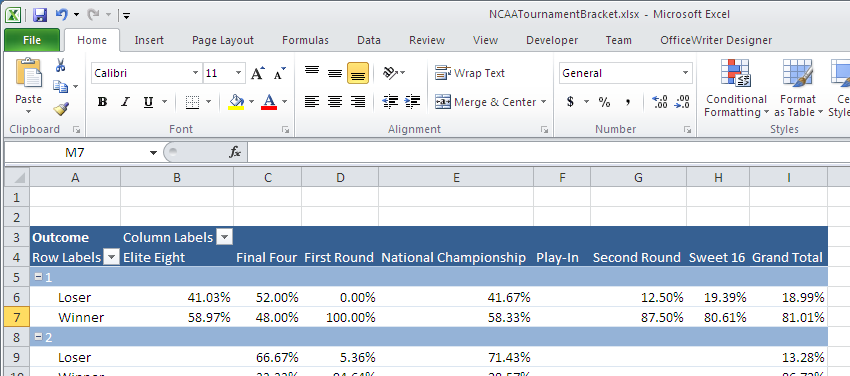The image size is (850, 376).
Task: Open the Name Box dropdown arrow
Action: coord(153,153)
